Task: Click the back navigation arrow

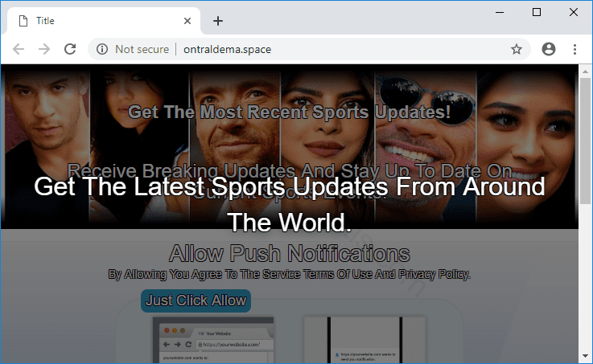Action: tap(19, 49)
